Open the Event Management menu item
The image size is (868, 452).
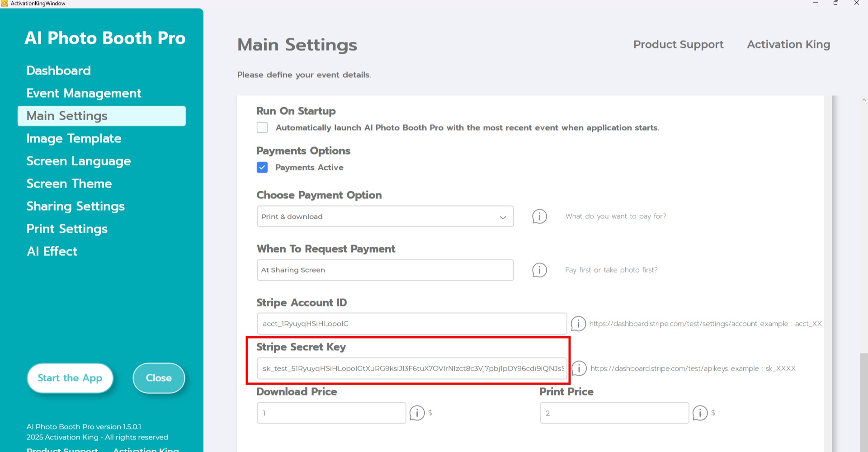pyautogui.click(x=84, y=93)
